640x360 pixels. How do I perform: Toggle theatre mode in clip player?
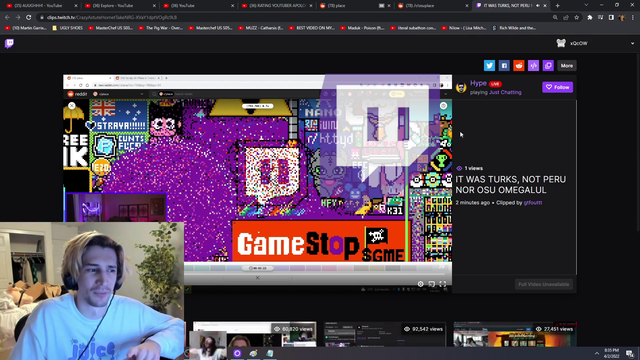(x=431, y=284)
